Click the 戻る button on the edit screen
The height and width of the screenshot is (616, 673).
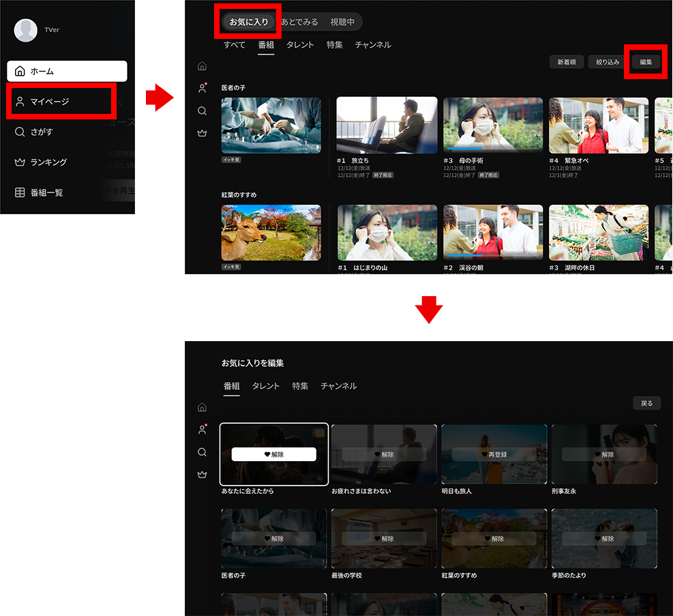647,403
